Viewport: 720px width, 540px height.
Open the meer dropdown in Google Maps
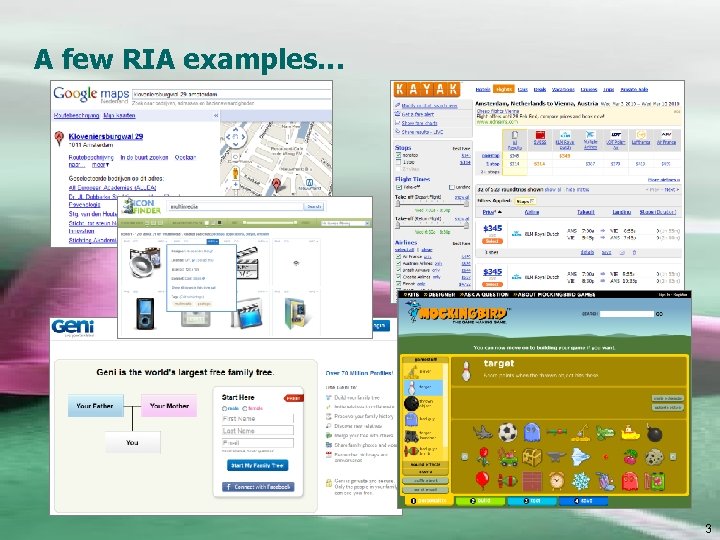point(101,165)
